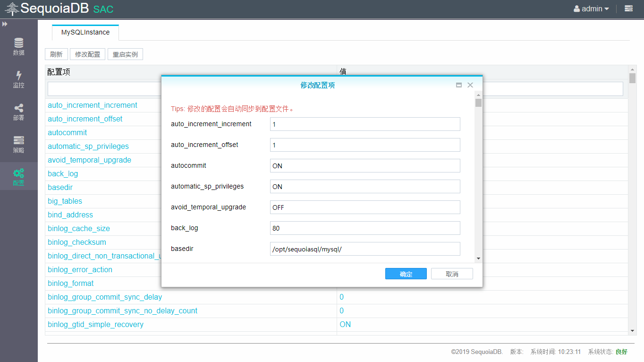644x362 pixels.
Task: Click ON value of binlog_gtid_simple_recovery
Action: 345,325
